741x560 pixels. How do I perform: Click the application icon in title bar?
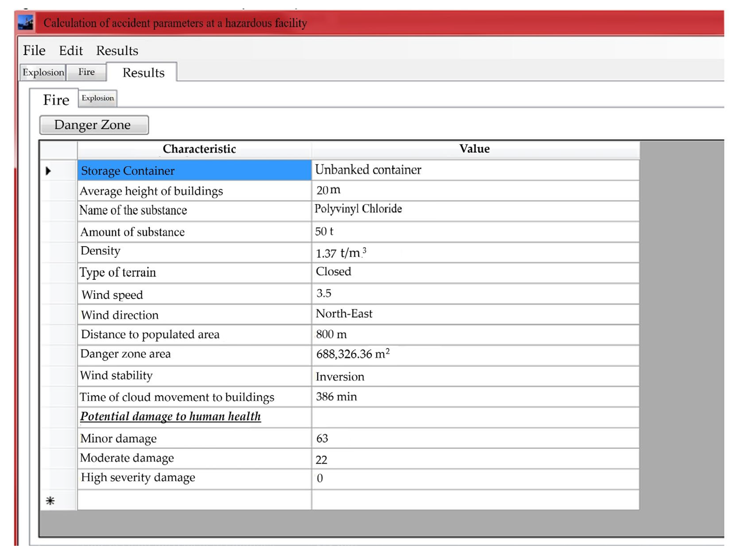(26, 23)
